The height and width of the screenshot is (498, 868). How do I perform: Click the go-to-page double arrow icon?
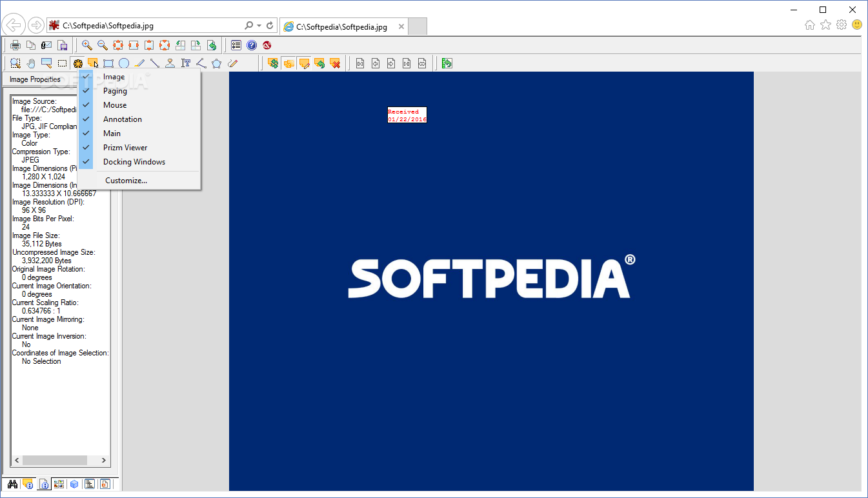click(x=422, y=63)
